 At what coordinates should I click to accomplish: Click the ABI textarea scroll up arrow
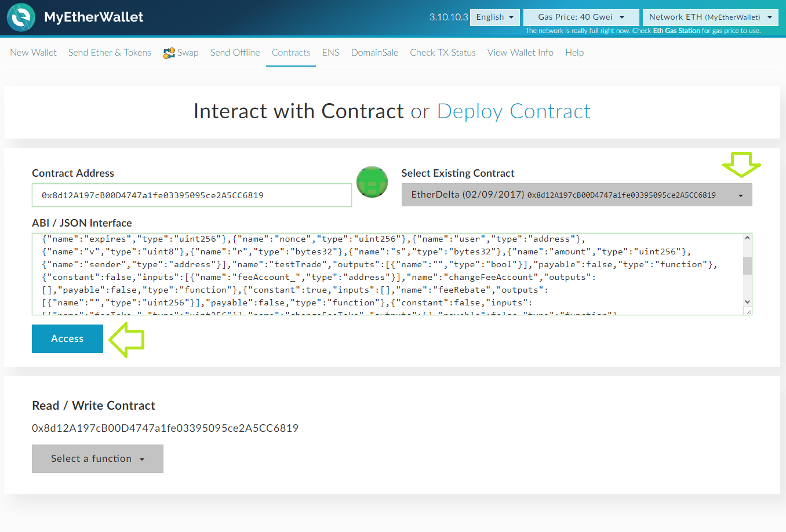pyautogui.click(x=748, y=238)
